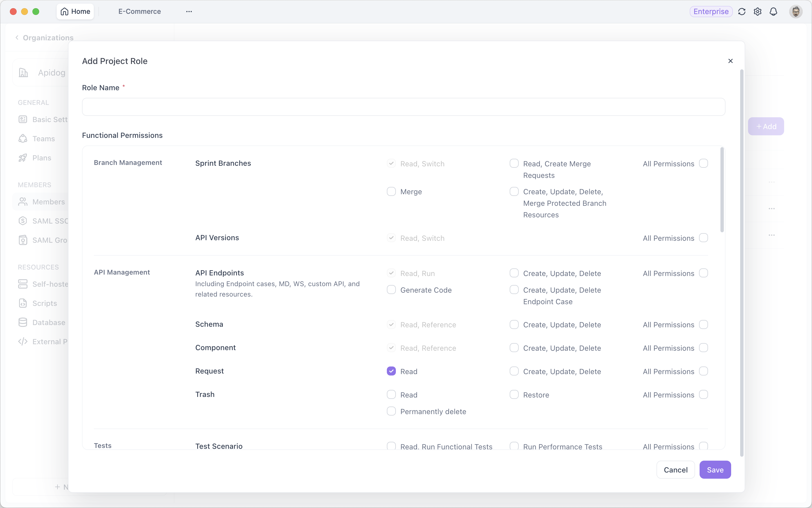
Task: Enable All Permissions for Request
Action: [704, 371]
